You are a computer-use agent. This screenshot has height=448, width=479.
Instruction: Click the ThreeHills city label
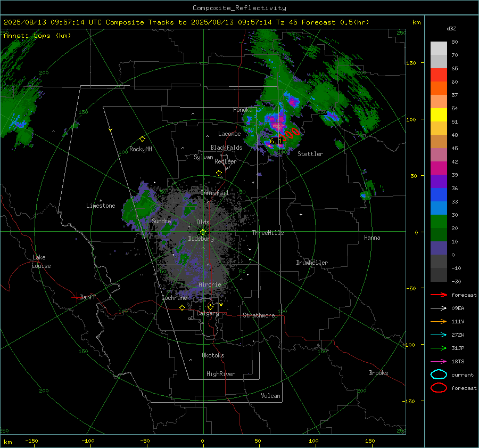(268, 233)
